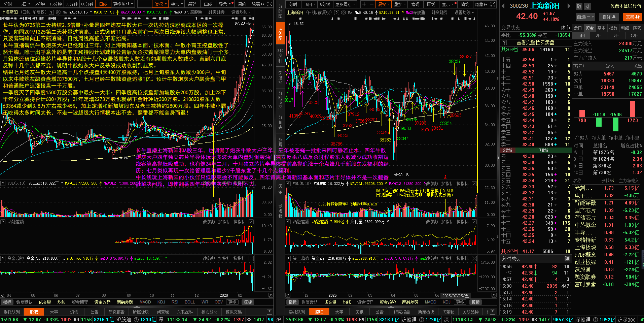Maximize the left chart with fullscreen icon
This screenshot has height=323, width=644.
click(270, 4)
